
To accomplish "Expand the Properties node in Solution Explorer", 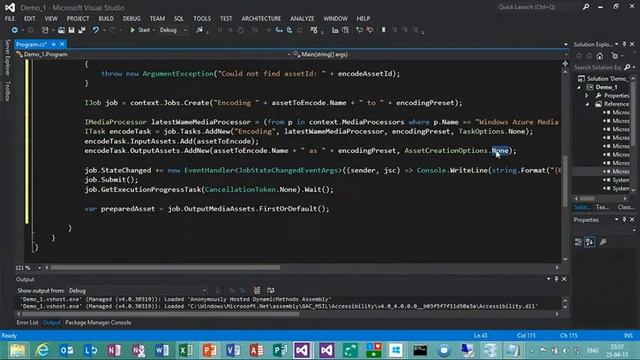I will point(587,96).
